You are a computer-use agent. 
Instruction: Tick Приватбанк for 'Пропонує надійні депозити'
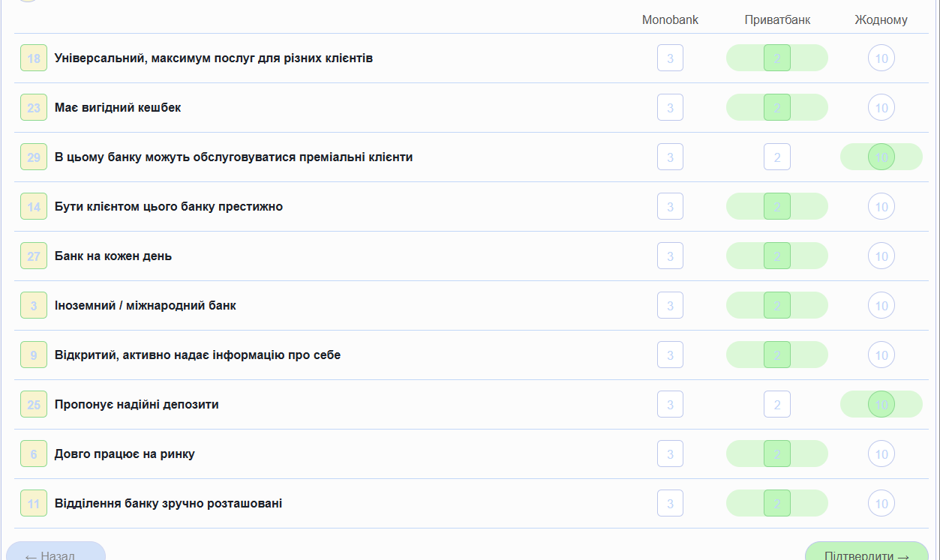click(776, 404)
